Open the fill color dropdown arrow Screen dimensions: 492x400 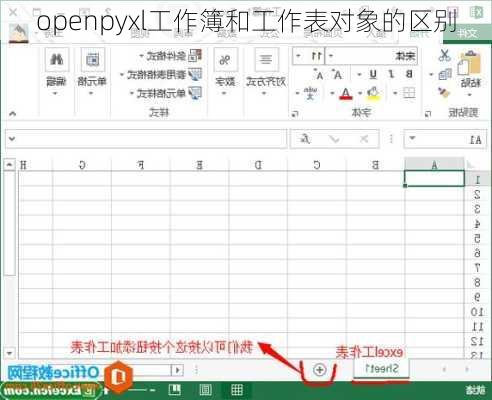pyautogui.click(x=360, y=93)
